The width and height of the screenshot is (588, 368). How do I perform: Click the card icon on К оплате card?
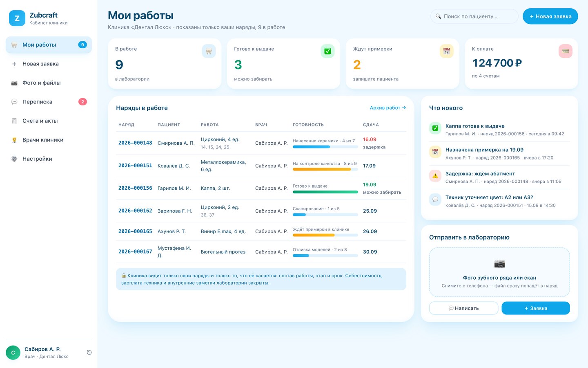point(566,51)
